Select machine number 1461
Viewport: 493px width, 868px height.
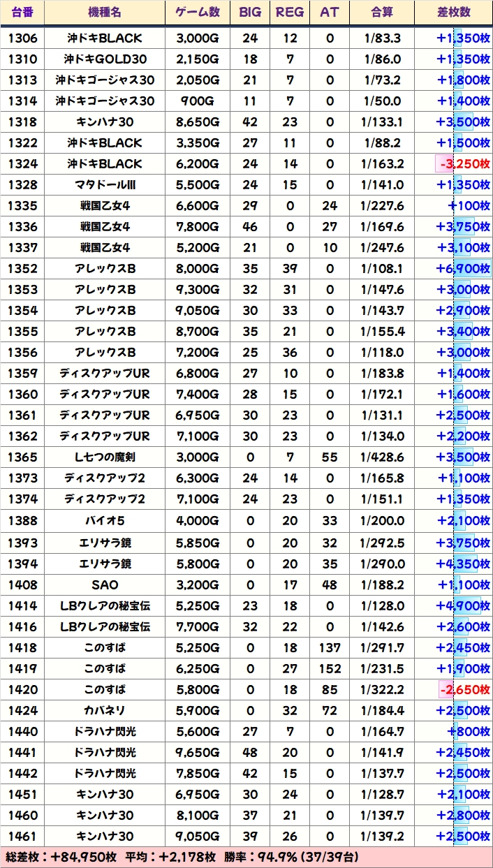(22, 836)
